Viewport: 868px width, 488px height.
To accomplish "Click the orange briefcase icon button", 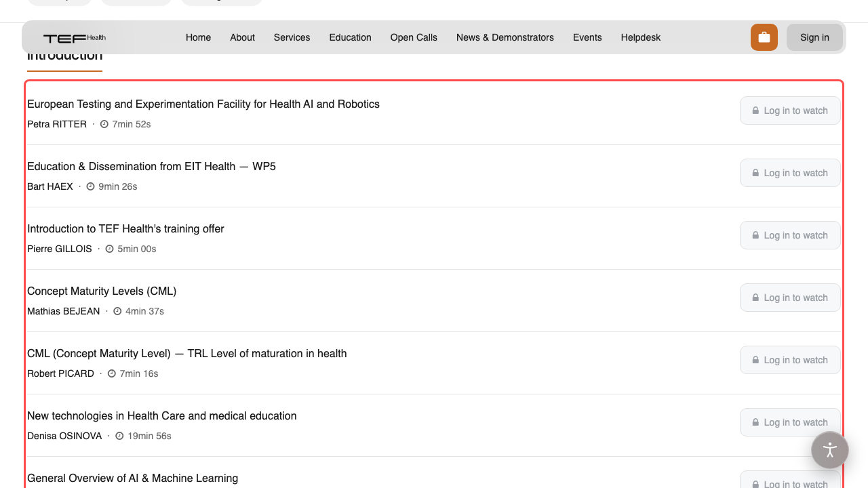I will coord(764,37).
